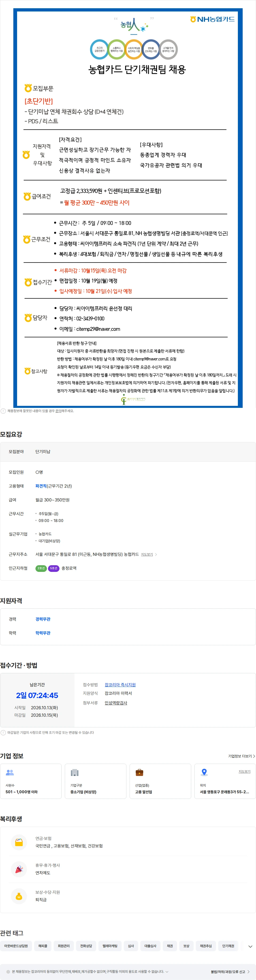256x980 pixels.
Task: Click the remaining time countdown 2일 07:24:45
Action: [x=37, y=695]
